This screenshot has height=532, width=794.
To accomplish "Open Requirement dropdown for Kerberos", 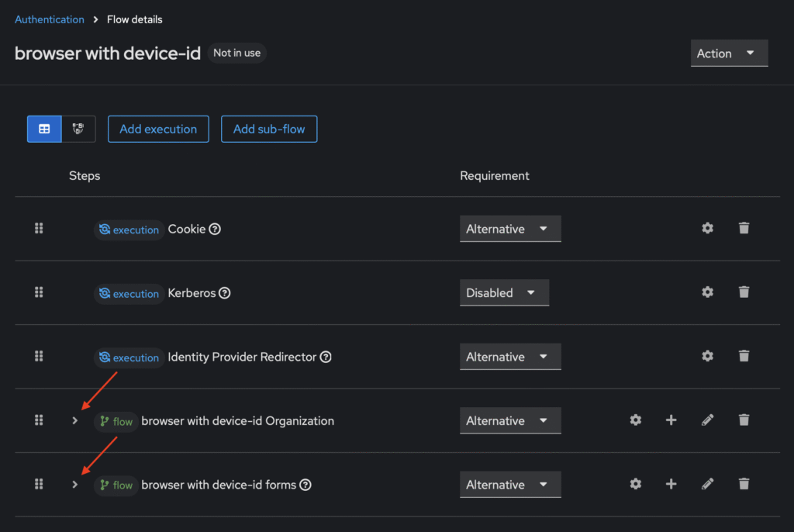I will pos(504,293).
